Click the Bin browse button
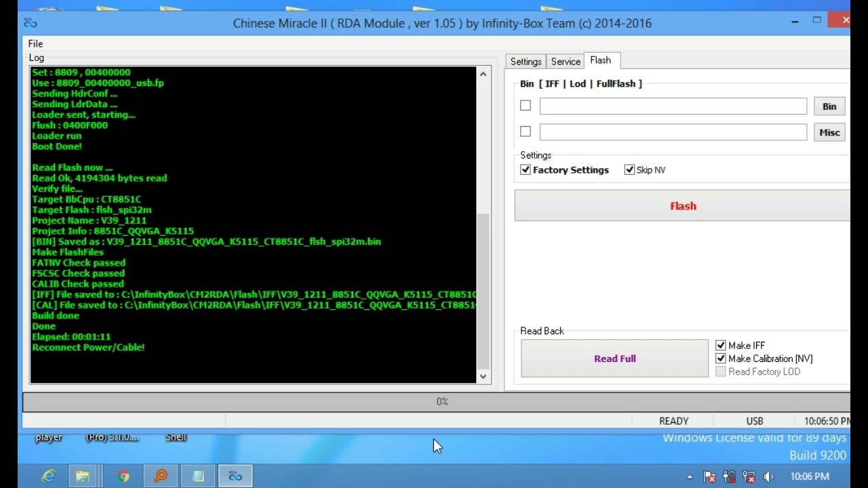The image size is (868, 488). click(829, 106)
